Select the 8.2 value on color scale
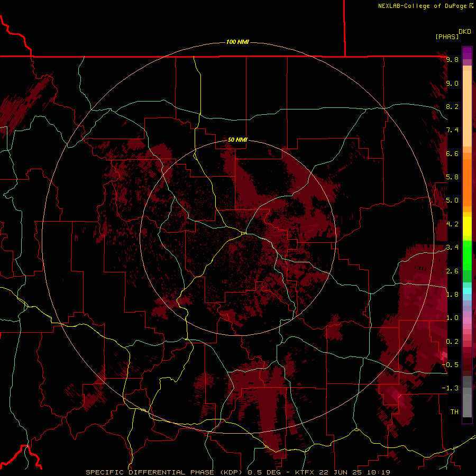 click(x=452, y=106)
